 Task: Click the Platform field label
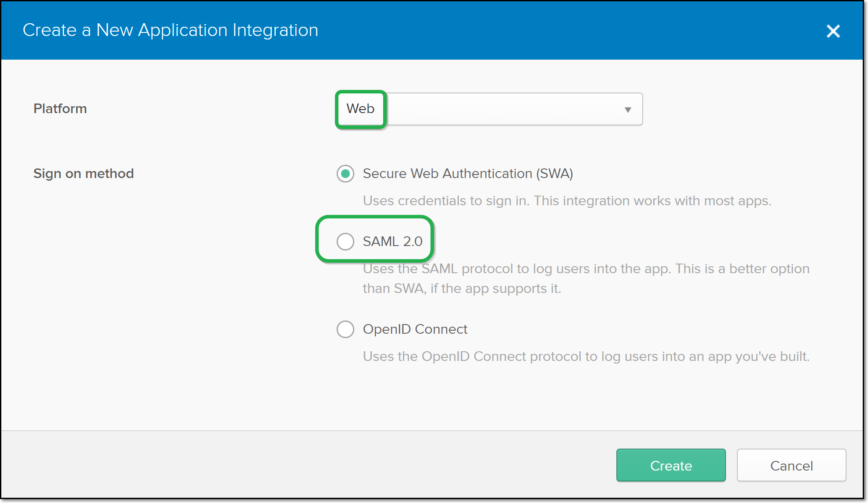pyautogui.click(x=60, y=109)
